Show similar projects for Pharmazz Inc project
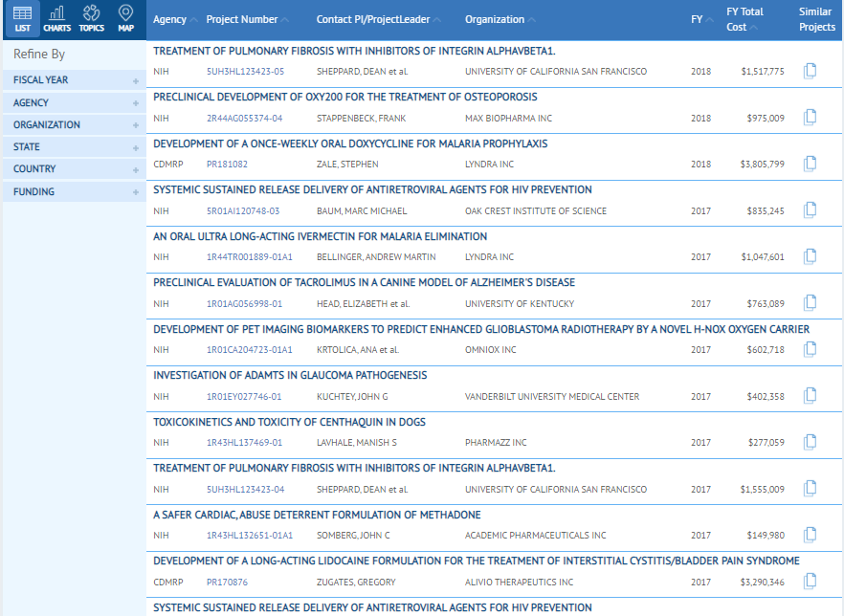Viewport: 844px width, 616px height. point(810,442)
